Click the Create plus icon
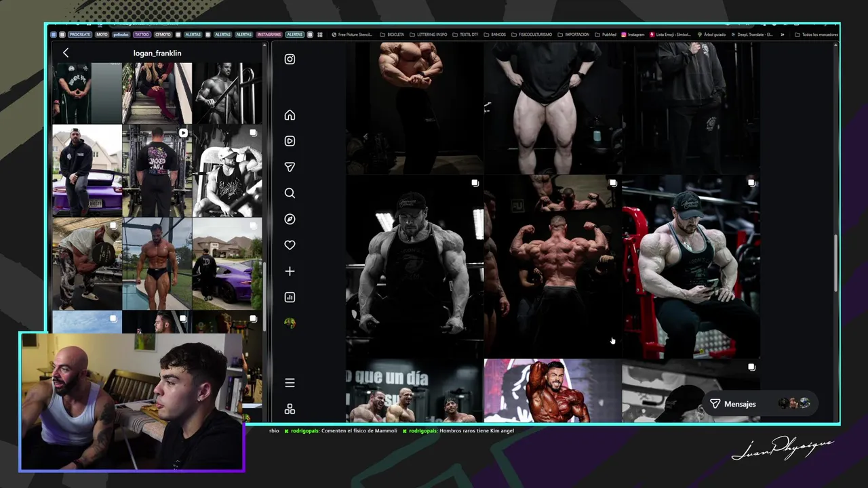Image resolution: width=868 pixels, height=488 pixels. [290, 271]
